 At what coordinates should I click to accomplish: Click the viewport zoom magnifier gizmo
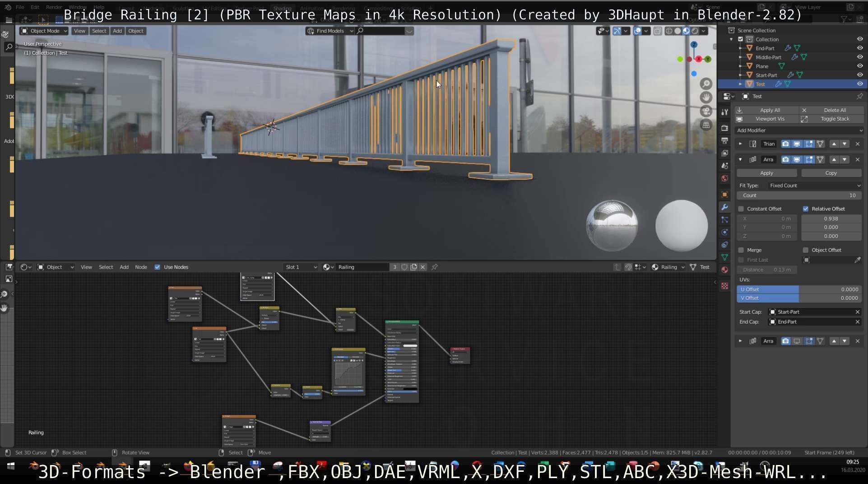point(706,84)
